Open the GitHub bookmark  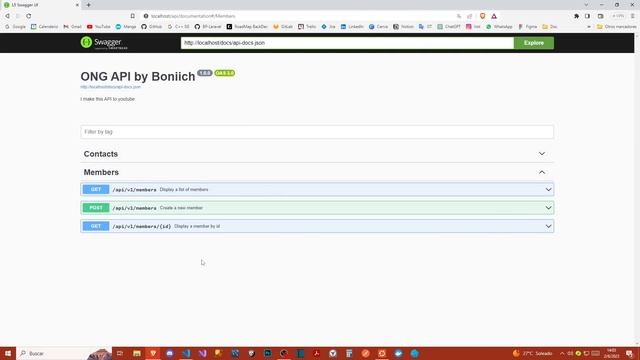pos(152,27)
